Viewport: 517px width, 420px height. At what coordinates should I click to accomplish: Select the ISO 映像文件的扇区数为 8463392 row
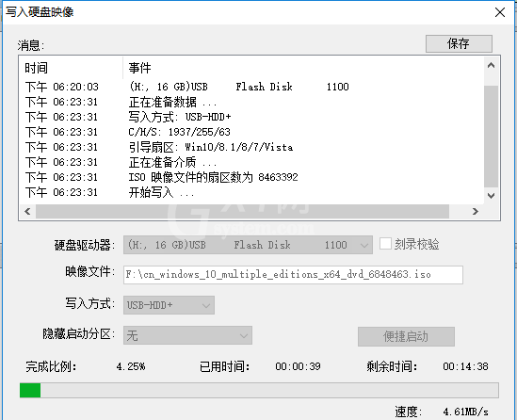[252, 177]
